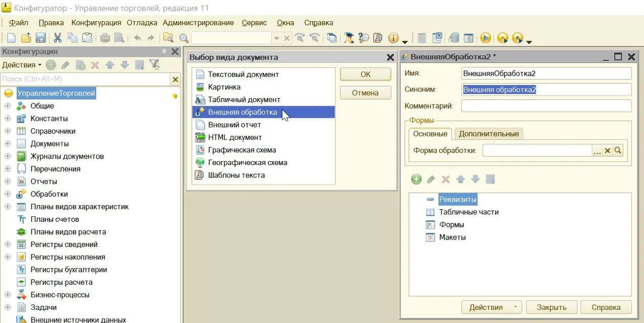Select Внешний отчет in the list
The width and height of the screenshot is (644, 323).
(x=263, y=125)
